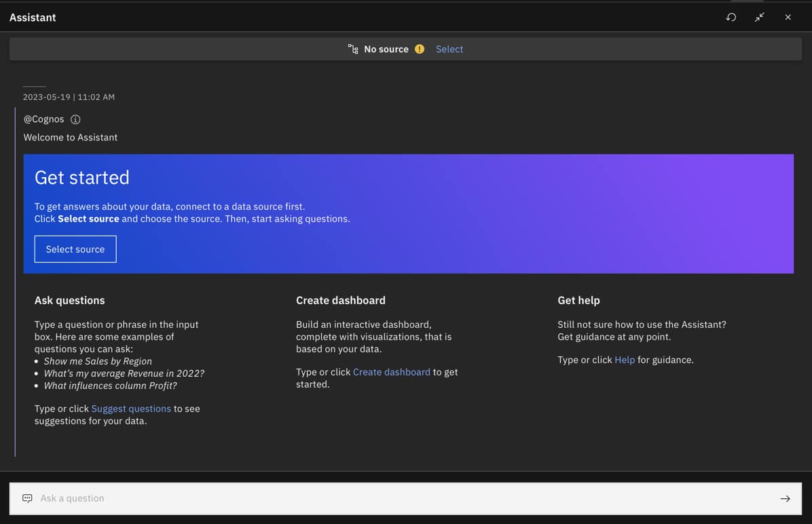Click the @Cognos sender name
The height and width of the screenshot is (524, 812).
pyautogui.click(x=43, y=119)
